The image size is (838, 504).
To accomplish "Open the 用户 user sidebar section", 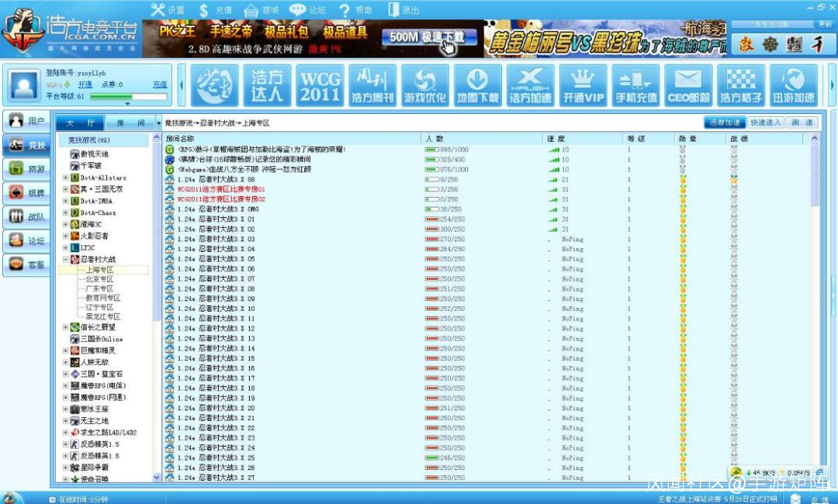I will click(26, 121).
